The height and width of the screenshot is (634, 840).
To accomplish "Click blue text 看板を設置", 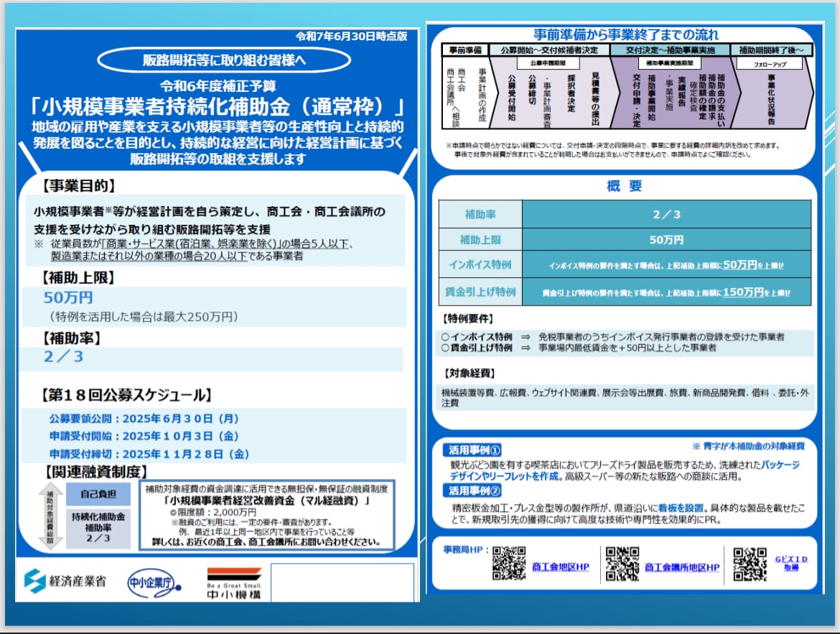I will 681,508.
